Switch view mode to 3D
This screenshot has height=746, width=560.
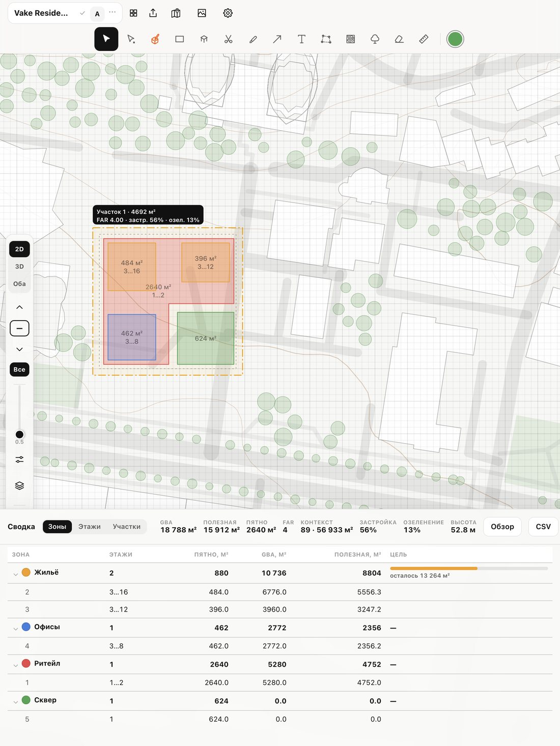pyautogui.click(x=19, y=267)
